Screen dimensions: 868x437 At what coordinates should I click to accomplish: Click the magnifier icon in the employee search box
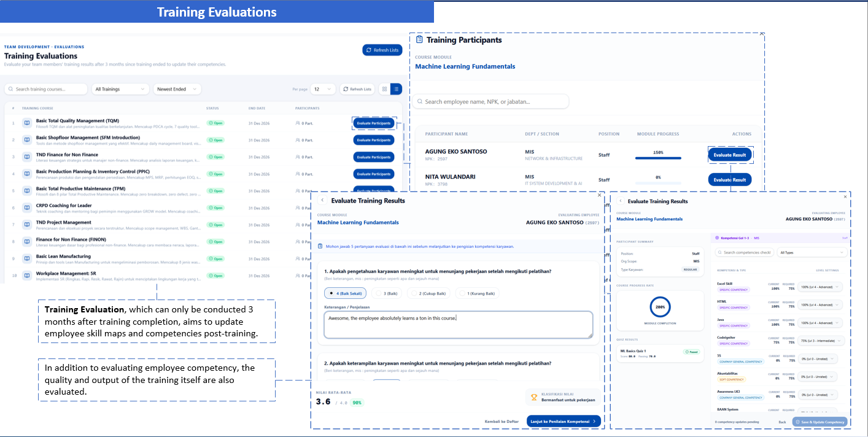pyautogui.click(x=419, y=101)
